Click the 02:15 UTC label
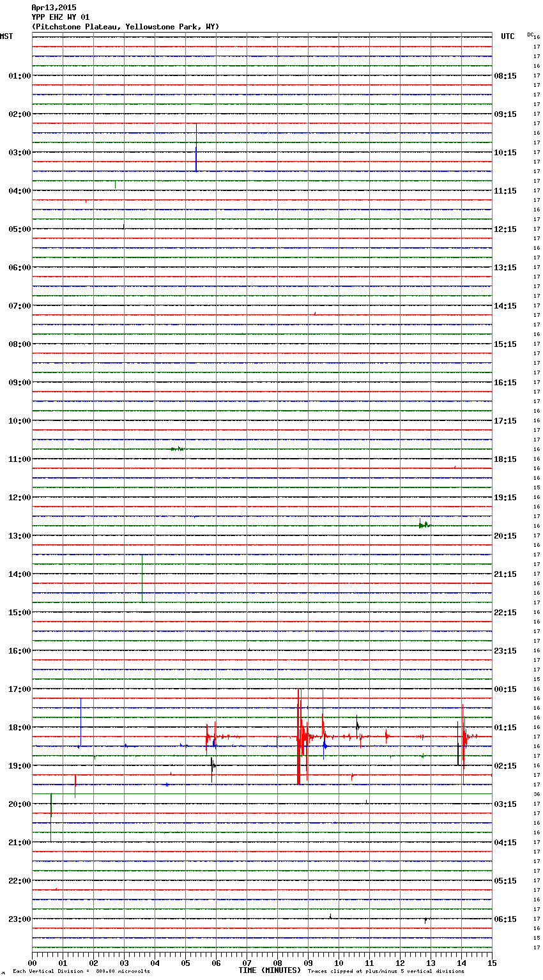The height and width of the screenshot is (980, 543). tap(505, 766)
